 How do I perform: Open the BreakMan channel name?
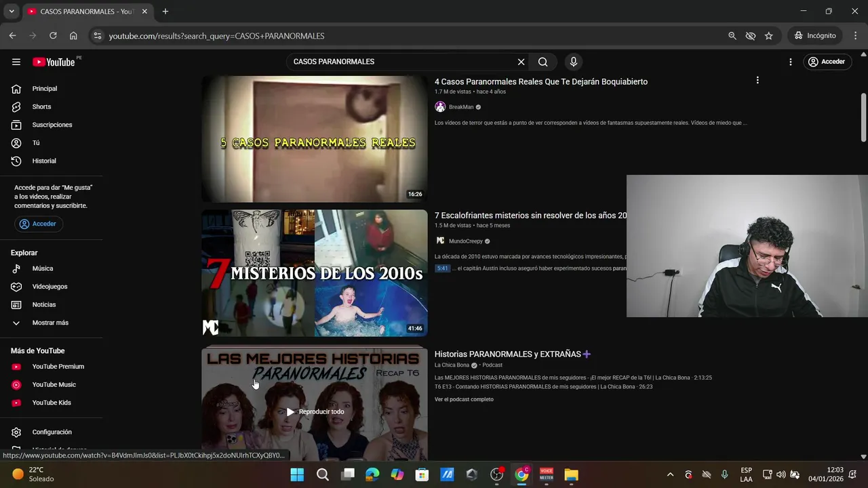[x=461, y=107]
